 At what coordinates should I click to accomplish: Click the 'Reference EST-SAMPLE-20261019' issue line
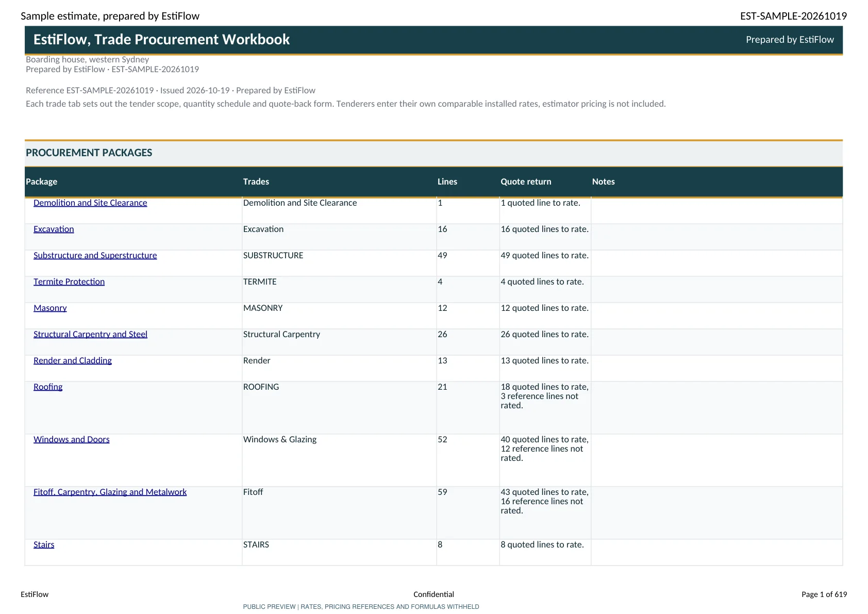171,90
